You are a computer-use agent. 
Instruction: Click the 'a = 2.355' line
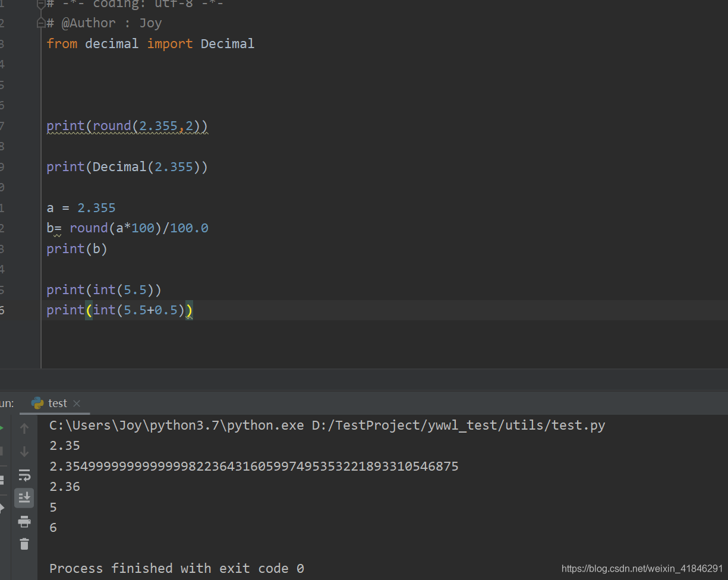click(x=81, y=208)
